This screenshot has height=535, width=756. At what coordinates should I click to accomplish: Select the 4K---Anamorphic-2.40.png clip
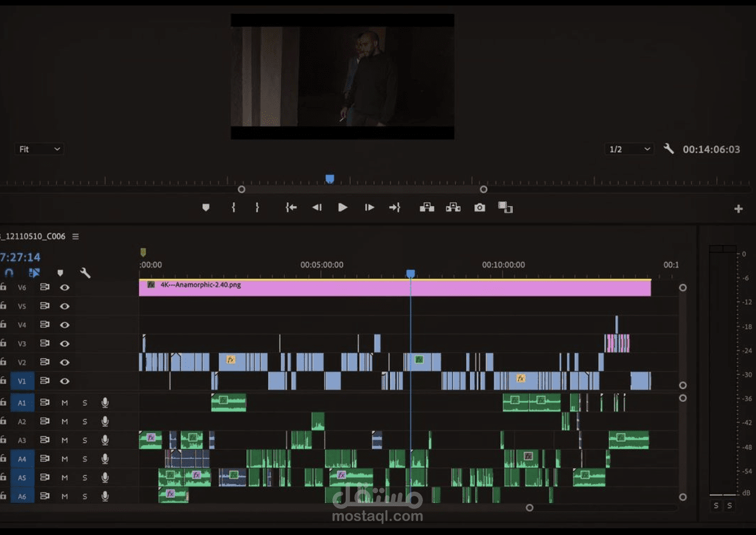[x=395, y=288]
